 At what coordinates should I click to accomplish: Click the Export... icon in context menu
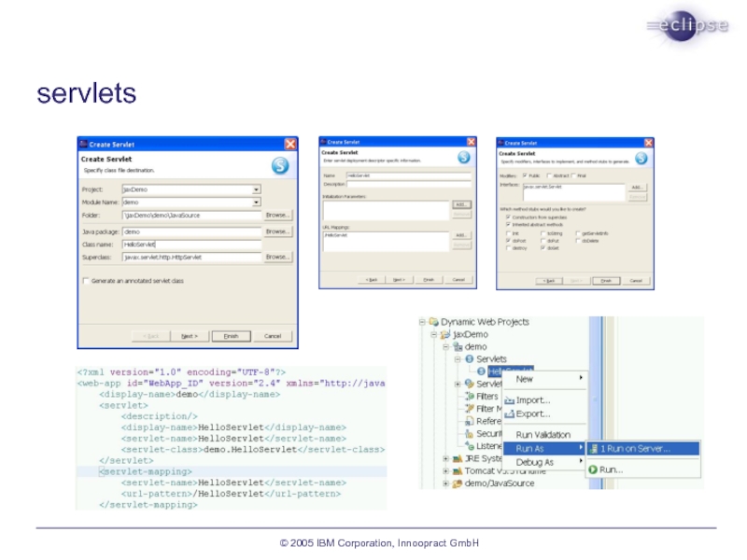(x=509, y=413)
